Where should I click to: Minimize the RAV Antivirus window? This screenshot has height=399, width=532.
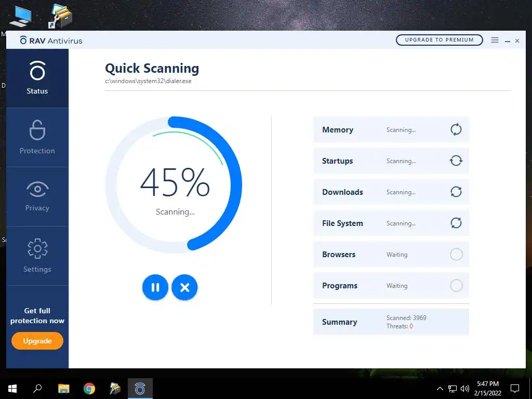coord(508,41)
